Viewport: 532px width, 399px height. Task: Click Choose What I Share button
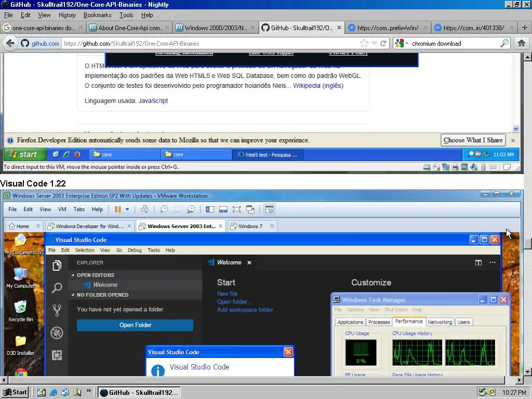coord(473,140)
